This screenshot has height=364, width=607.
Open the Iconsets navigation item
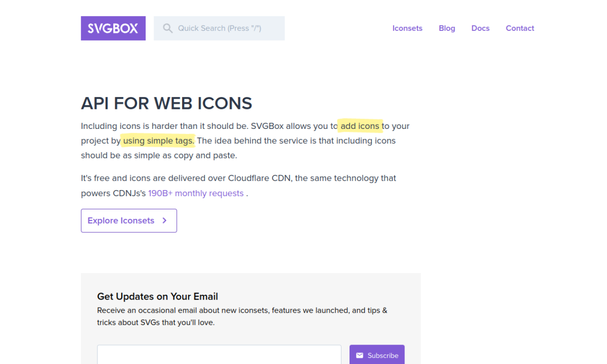[x=407, y=28]
